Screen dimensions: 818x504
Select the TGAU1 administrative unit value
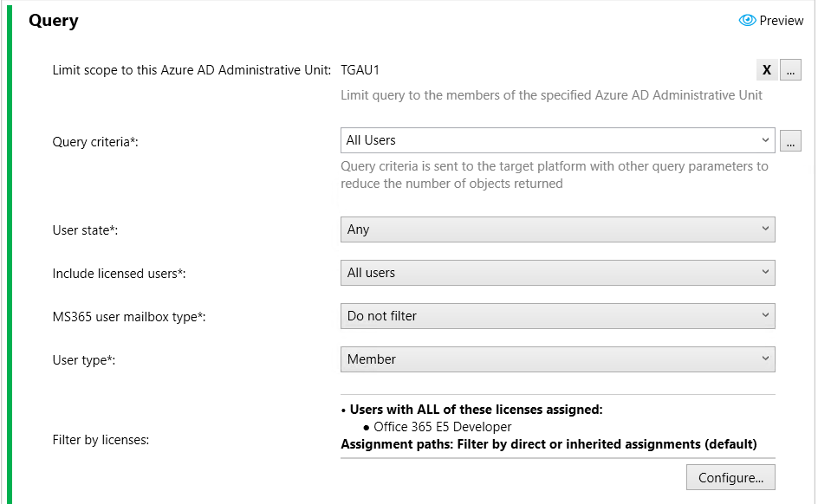360,70
